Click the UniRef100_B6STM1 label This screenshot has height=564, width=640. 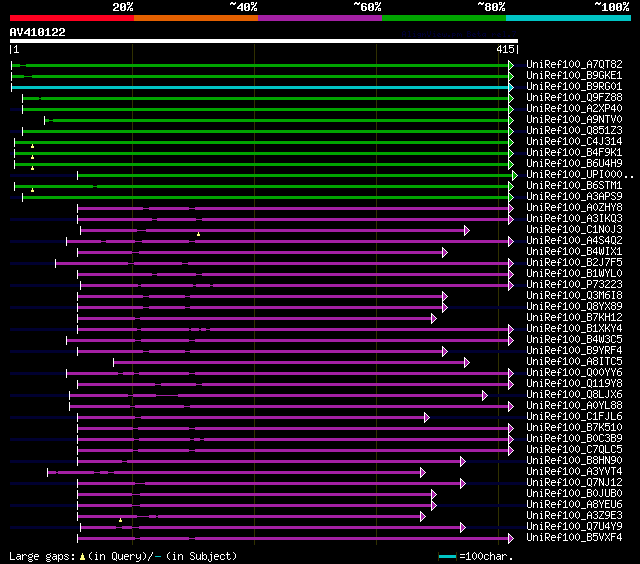(574, 186)
